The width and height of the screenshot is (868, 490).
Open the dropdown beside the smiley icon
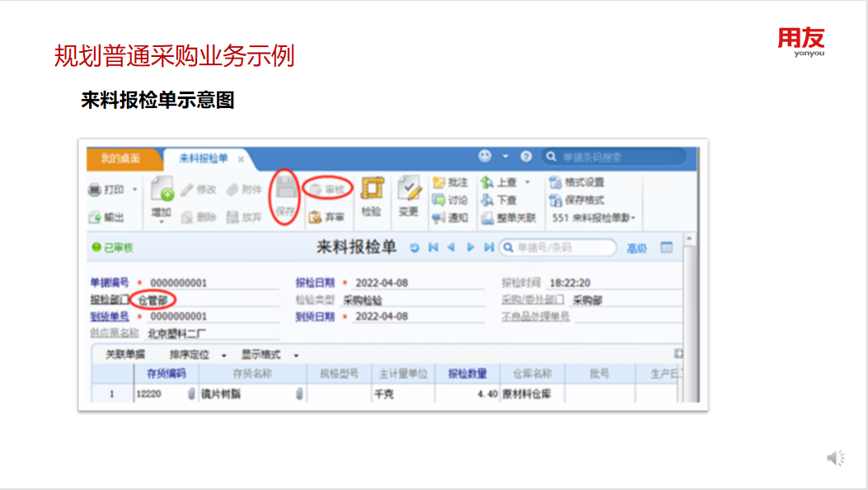pos(505,157)
